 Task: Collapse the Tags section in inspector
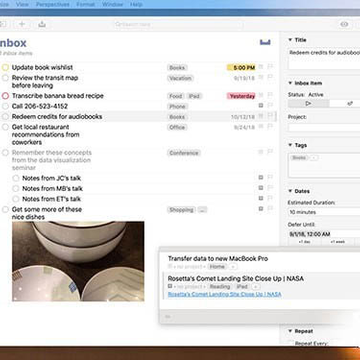[290, 145]
